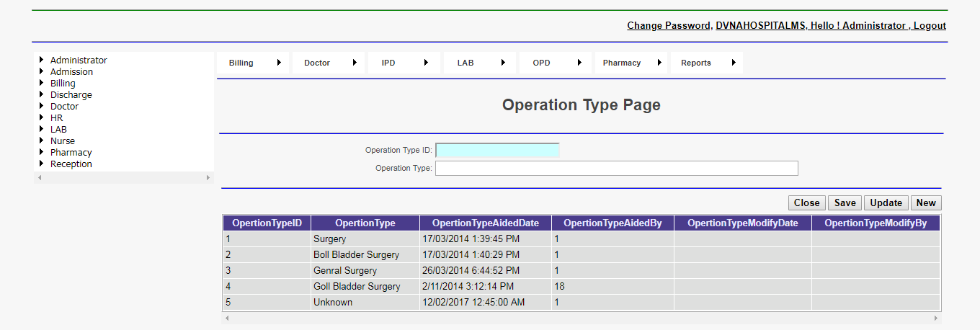Focus the Operation Type text field
Screen dimensions: 980x330
616,169
